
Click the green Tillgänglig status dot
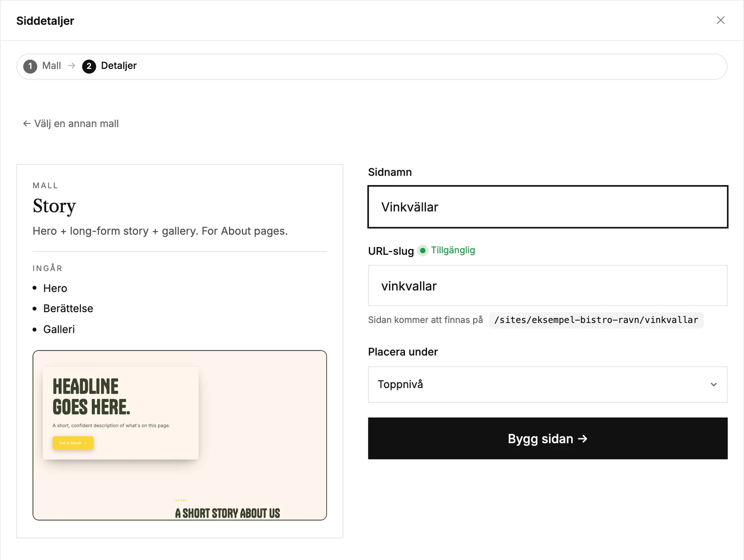pos(422,250)
